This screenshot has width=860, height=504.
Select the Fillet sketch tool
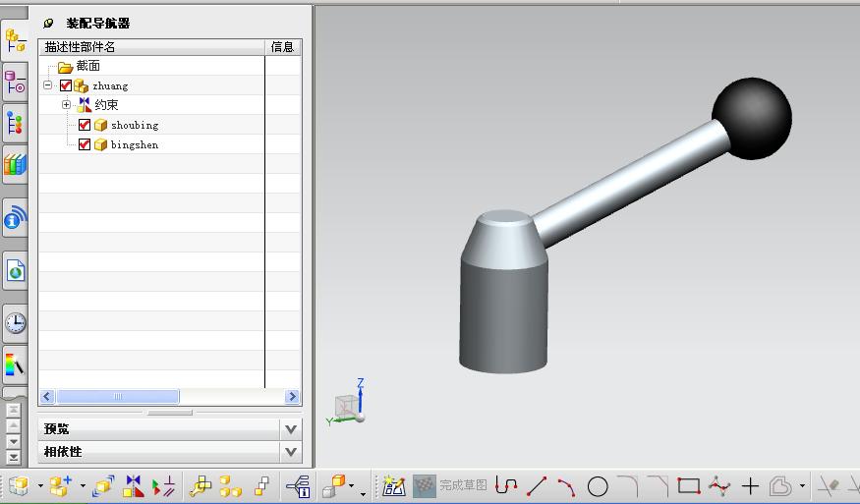628,486
